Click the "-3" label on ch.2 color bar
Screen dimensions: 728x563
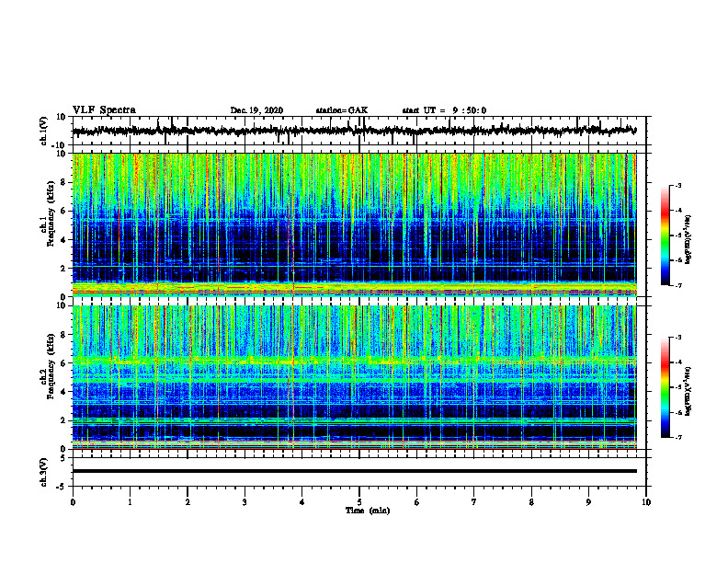pos(678,338)
